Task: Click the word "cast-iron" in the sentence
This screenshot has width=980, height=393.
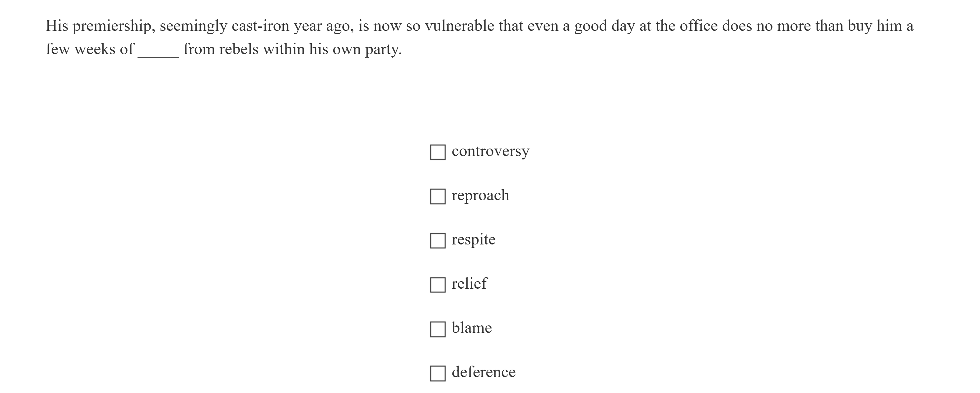Action: (x=260, y=26)
